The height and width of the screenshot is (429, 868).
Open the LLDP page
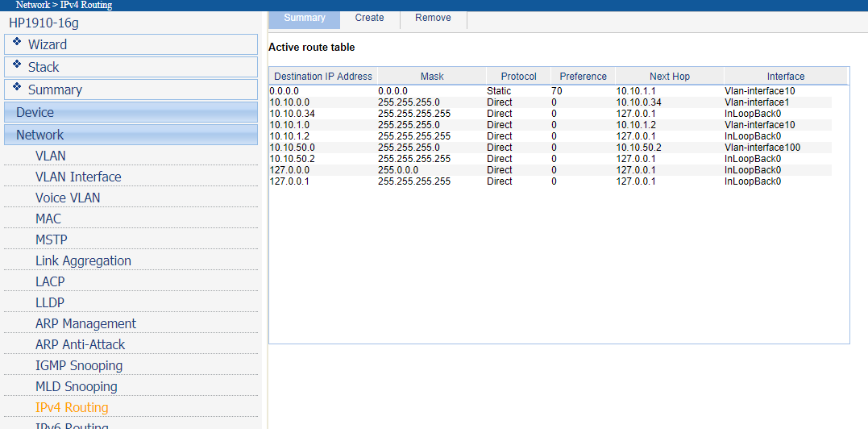pyautogui.click(x=50, y=302)
